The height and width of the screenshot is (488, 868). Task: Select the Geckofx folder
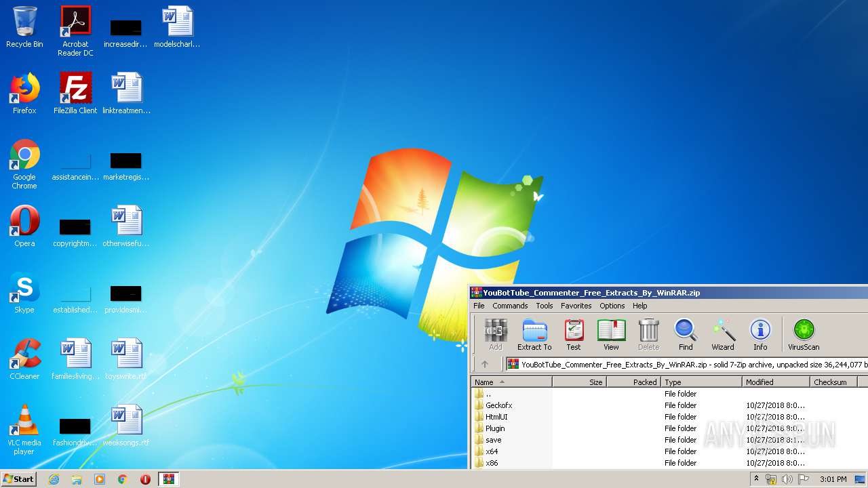[x=669, y=405]
